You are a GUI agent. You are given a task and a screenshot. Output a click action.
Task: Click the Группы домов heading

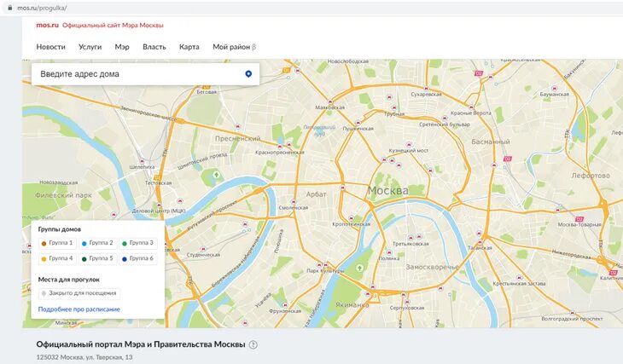(x=60, y=229)
